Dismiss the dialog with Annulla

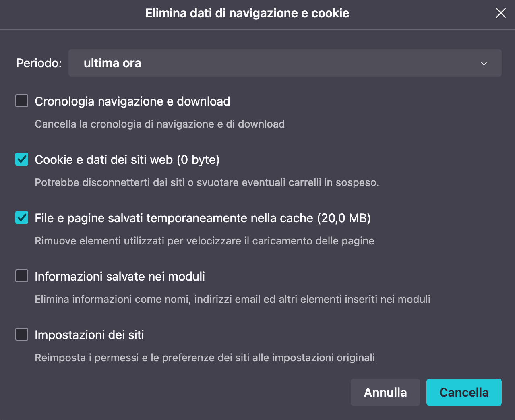coord(385,392)
